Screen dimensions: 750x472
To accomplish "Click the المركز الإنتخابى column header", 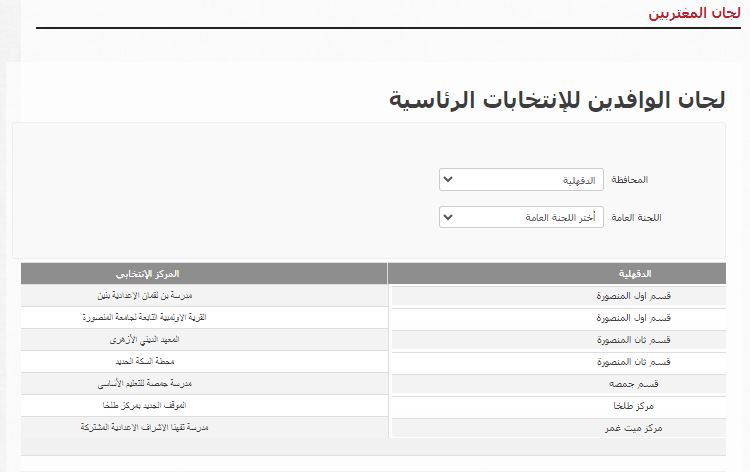I will point(204,274).
